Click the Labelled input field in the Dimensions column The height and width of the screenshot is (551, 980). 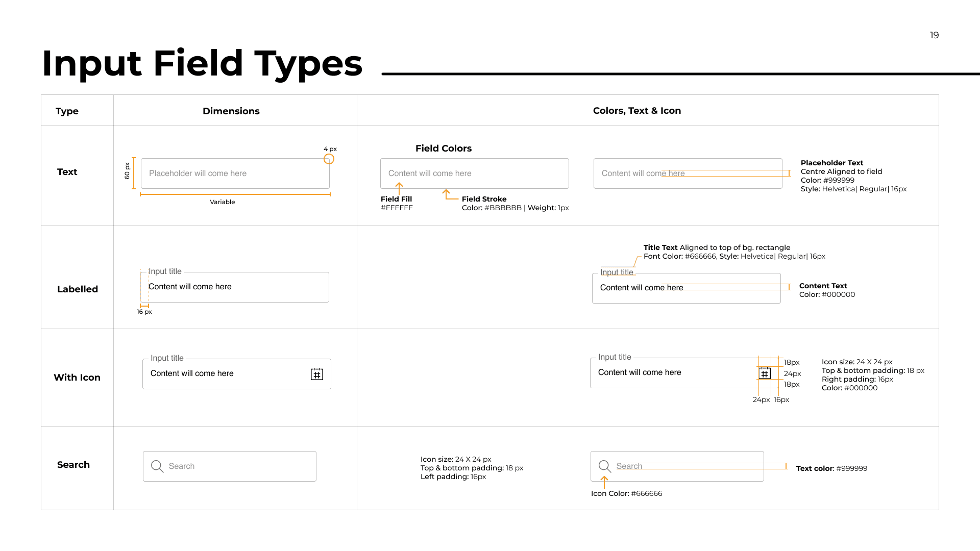pyautogui.click(x=235, y=287)
